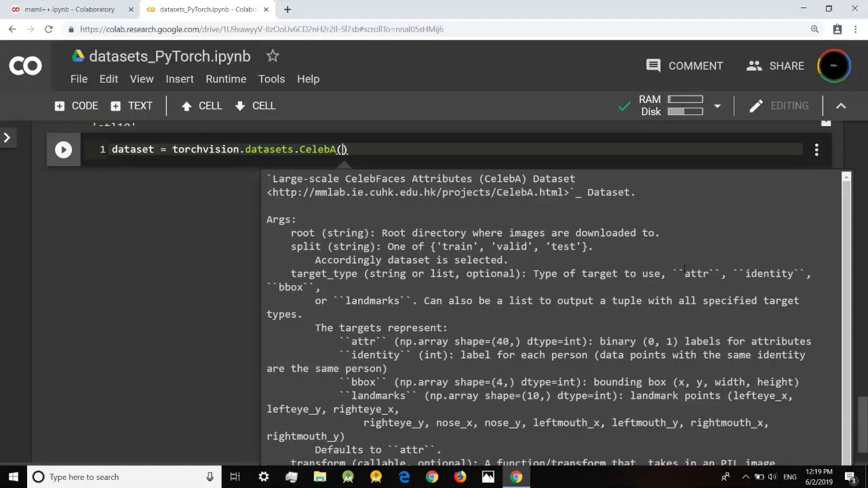Image resolution: width=868 pixels, height=488 pixels.
Task: Show hidden system tray icons
Action: pyautogui.click(x=746, y=477)
